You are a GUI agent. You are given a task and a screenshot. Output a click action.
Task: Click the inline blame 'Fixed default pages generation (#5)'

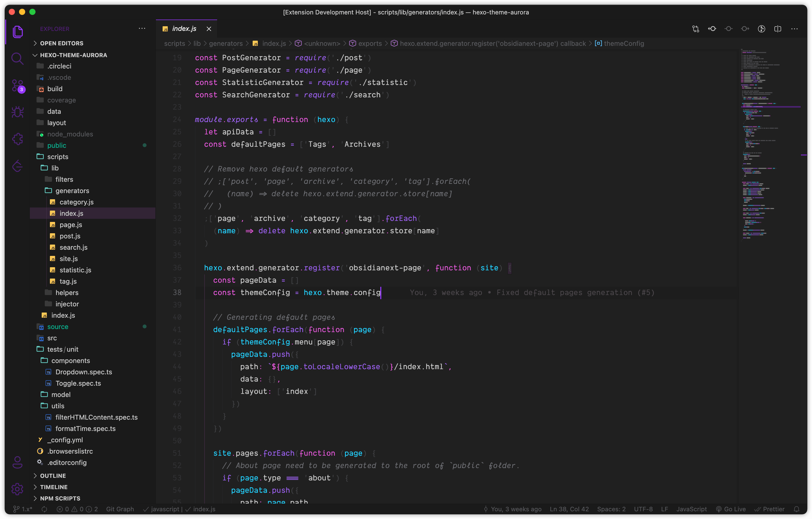click(x=575, y=292)
